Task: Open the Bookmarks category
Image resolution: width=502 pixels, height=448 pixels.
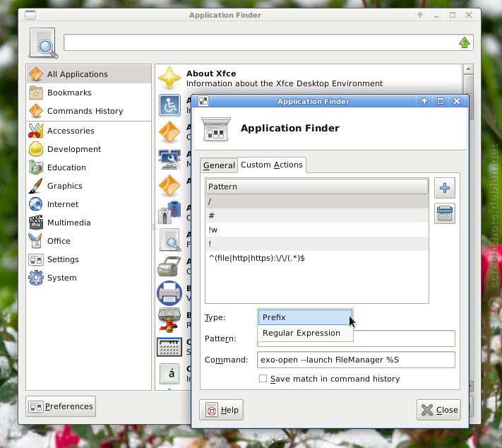Action: (89, 93)
